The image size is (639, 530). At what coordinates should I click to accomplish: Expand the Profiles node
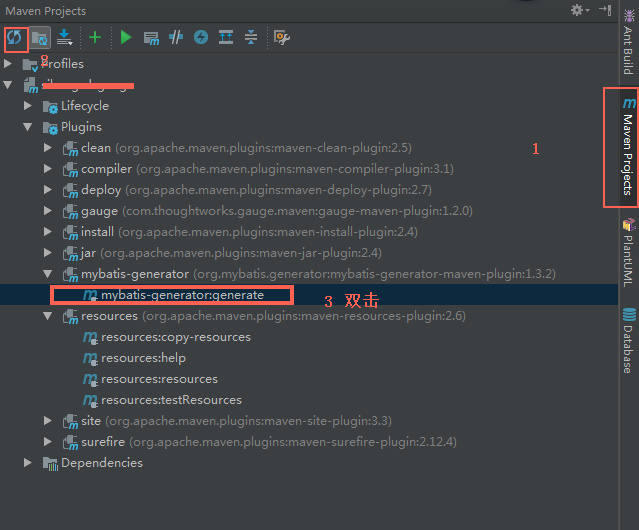point(8,64)
